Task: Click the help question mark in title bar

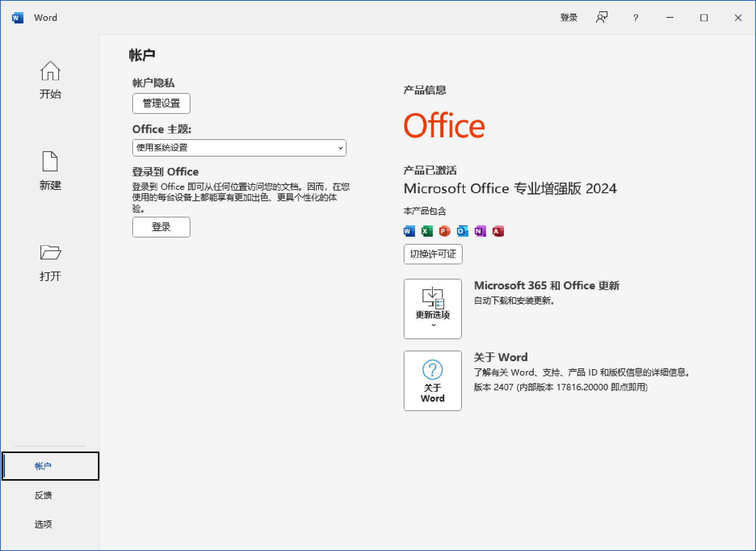Action: (636, 17)
